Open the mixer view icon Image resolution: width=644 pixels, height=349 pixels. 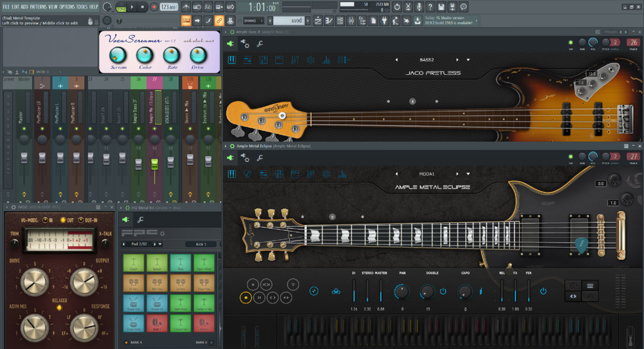[352, 21]
